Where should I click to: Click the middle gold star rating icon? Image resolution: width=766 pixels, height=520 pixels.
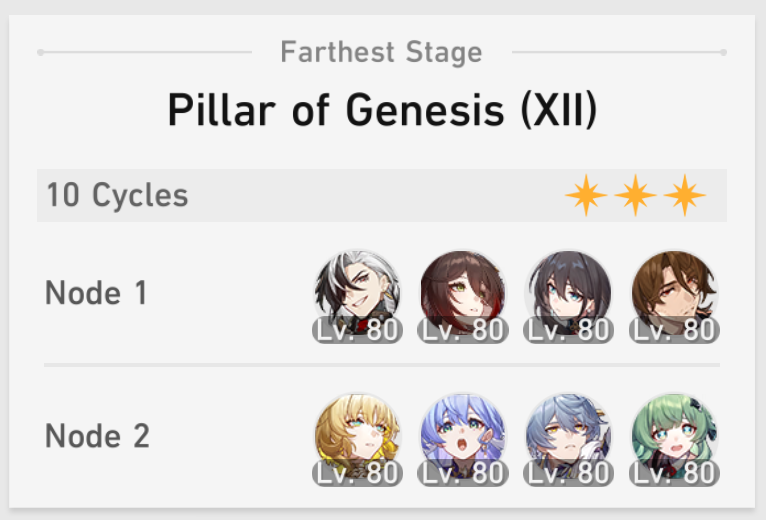pos(635,195)
